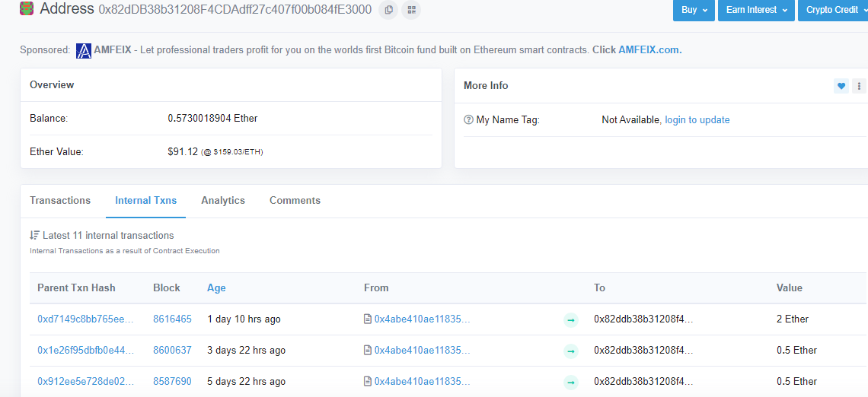Click the contract icon for block 8616465 sender
868x397 pixels.
pyautogui.click(x=367, y=319)
